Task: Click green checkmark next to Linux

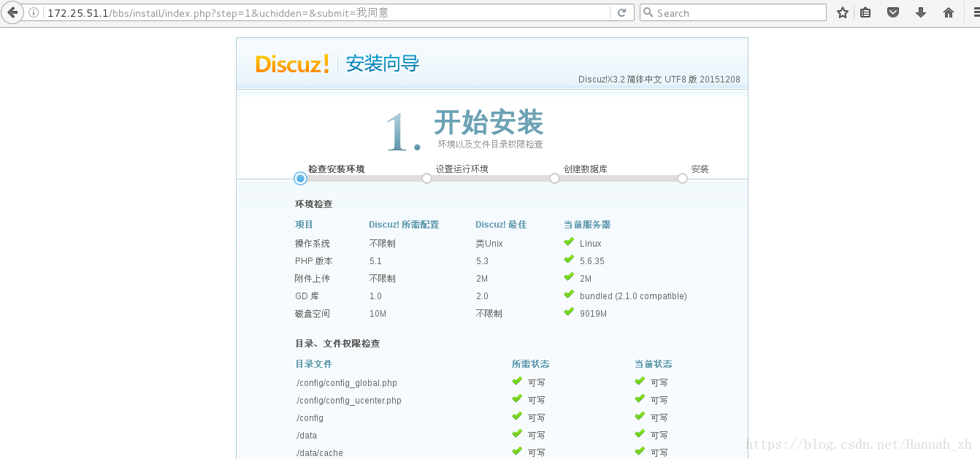Action: pos(569,242)
